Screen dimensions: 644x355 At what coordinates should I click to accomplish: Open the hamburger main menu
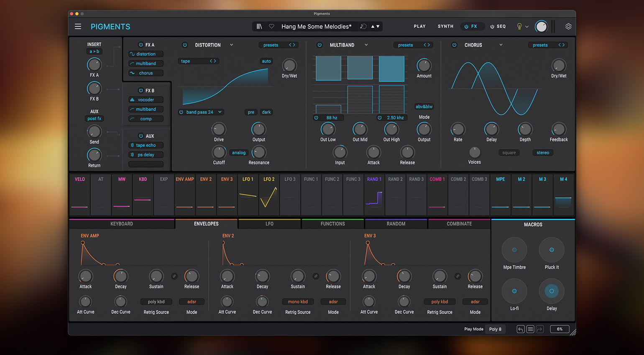pos(78,26)
